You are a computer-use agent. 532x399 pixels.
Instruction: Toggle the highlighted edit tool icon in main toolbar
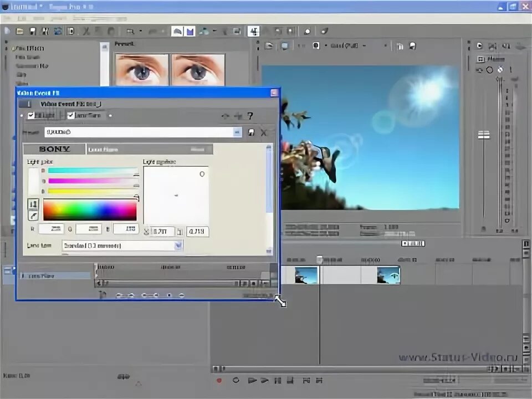(x=253, y=31)
